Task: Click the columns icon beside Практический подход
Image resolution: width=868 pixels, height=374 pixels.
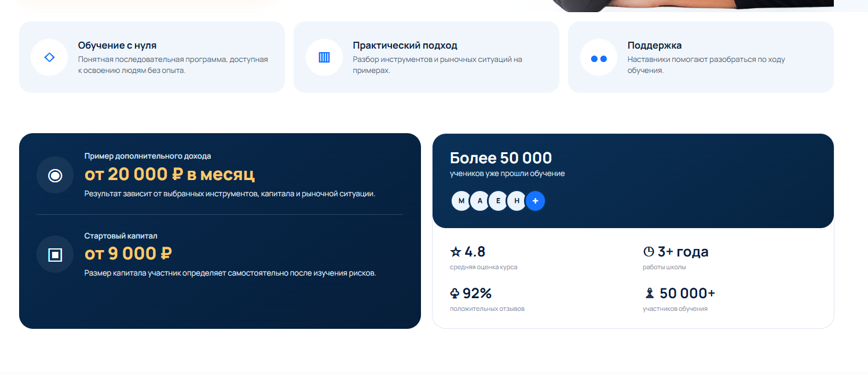Action: tap(324, 57)
